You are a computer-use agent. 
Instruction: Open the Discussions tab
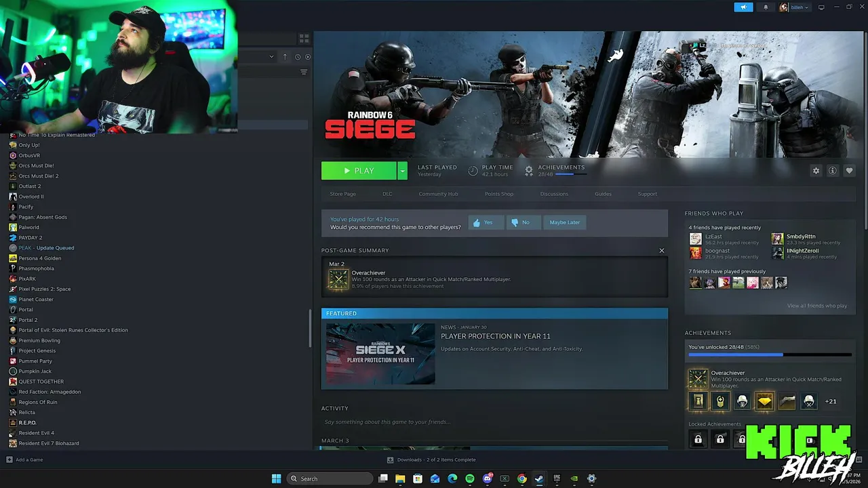[x=554, y=194]
